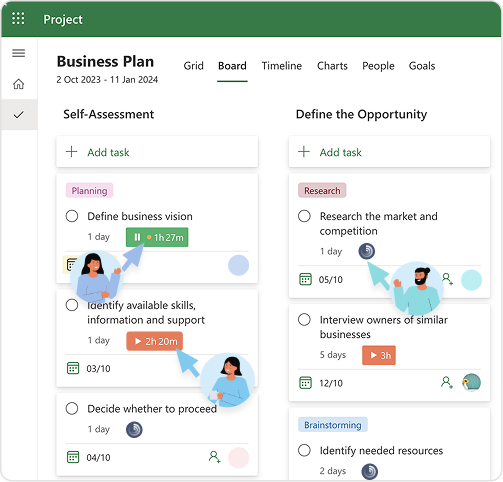503x482 pixels.
Task: Select the Board tab
Action: tap(232, 66)
